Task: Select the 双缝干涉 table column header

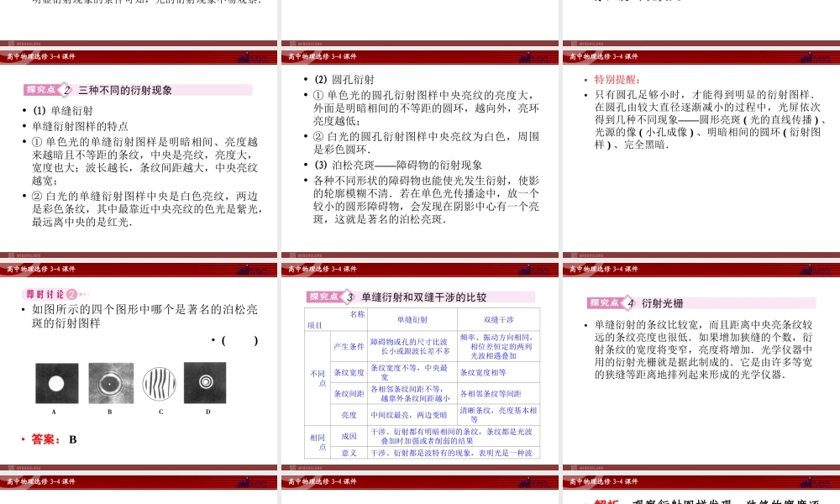Action: point(498,319)
